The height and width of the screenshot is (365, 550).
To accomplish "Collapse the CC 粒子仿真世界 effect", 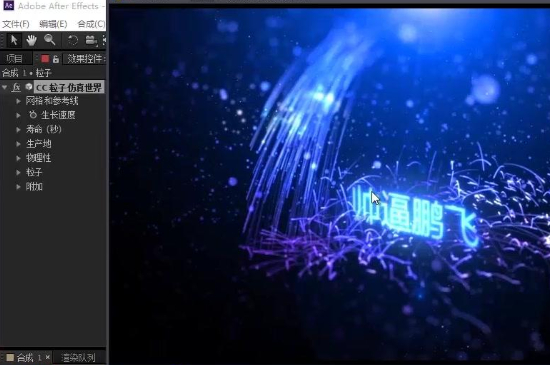I will (x=5, y=87).
